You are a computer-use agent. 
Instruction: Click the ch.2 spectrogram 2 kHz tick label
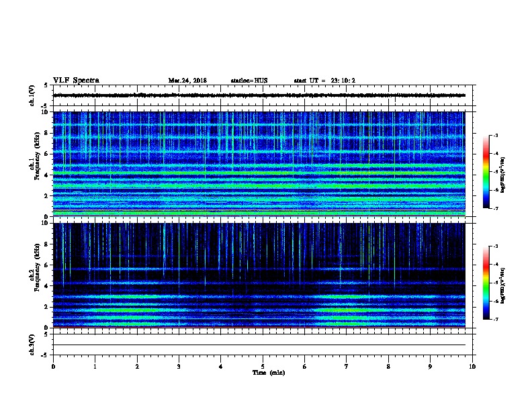47,307
